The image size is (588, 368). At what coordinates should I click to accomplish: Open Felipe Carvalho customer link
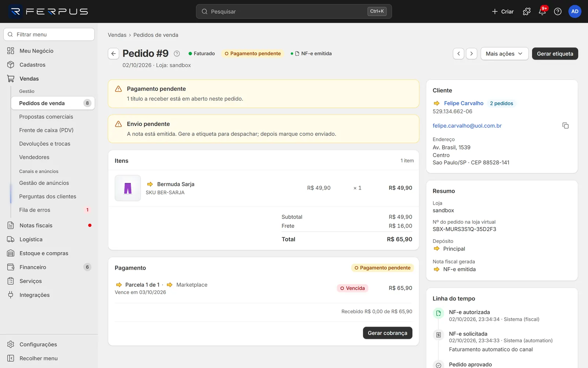(463, 103)
